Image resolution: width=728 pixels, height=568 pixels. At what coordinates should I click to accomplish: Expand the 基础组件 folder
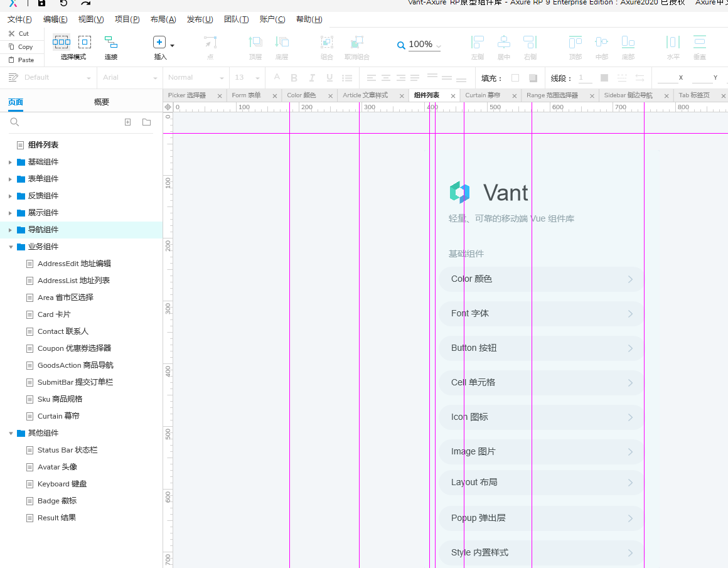tap(10, 162)
